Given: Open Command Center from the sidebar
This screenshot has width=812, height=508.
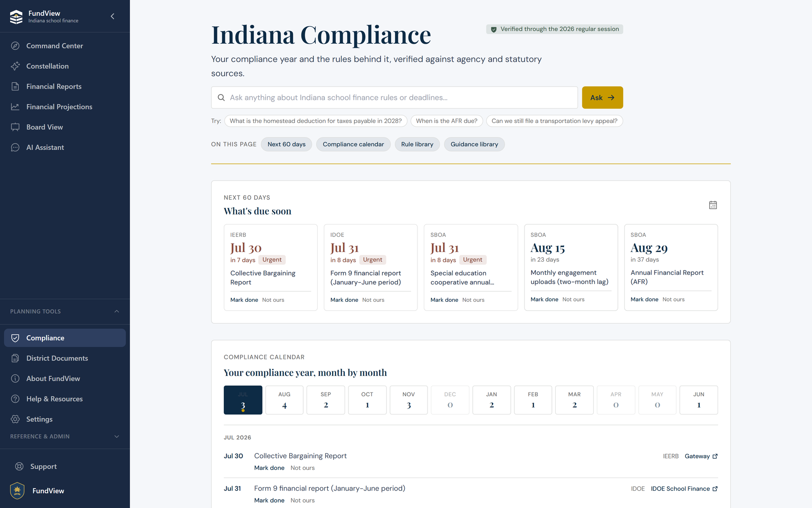Looking at the screenshot, I should [65, 46].
